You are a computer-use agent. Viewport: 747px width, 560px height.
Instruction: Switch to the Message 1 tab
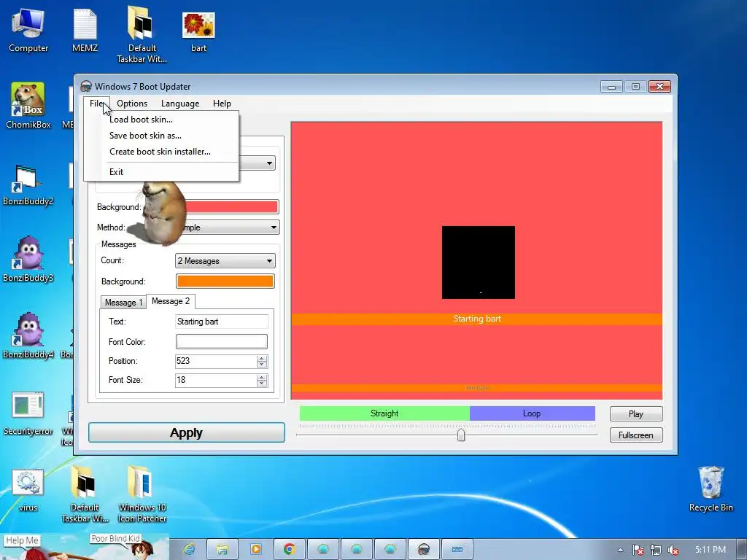[123, 303]
